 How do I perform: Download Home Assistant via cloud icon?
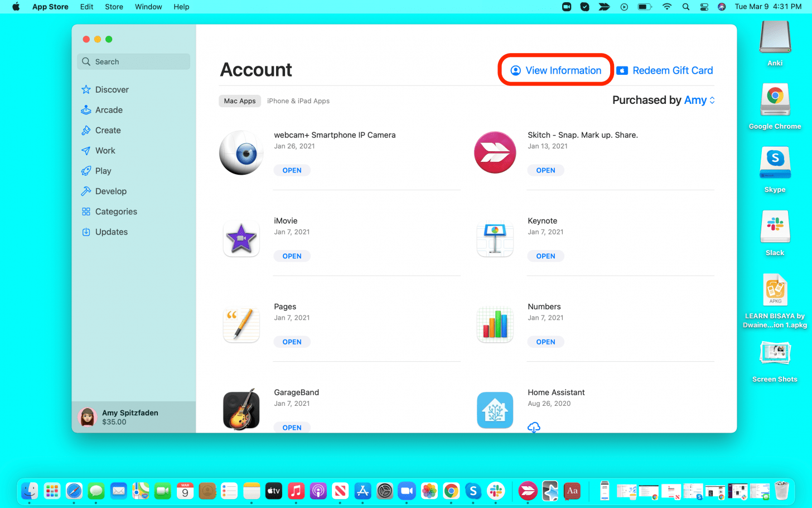coord(534,428)
